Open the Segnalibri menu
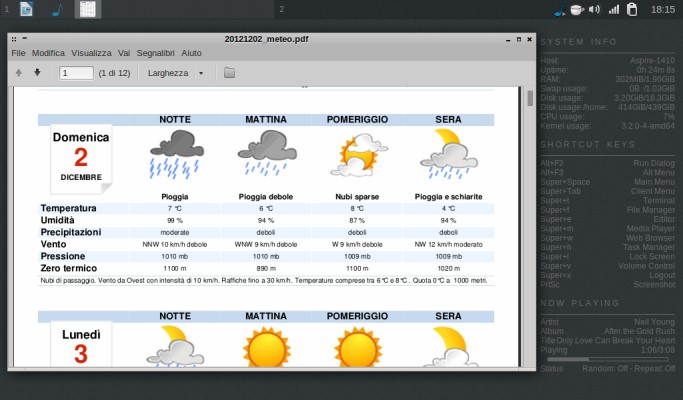This screenshot has width=683, height=400. point(155,52)
